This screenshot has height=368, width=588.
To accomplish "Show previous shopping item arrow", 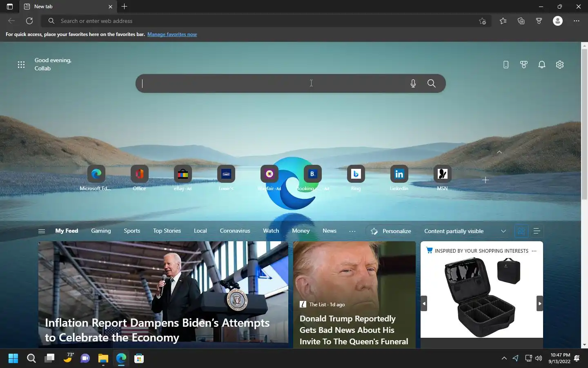I will click(424, 303).
